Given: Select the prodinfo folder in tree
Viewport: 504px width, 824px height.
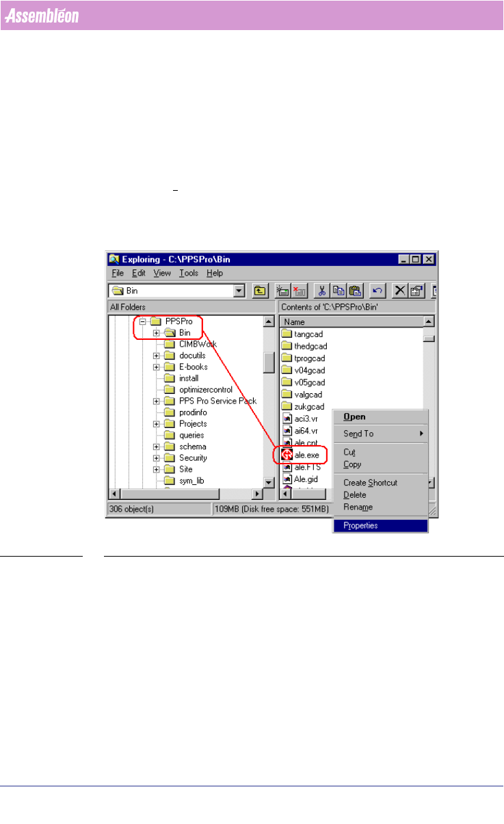Looking at the screenshot, I should (185, 412).
